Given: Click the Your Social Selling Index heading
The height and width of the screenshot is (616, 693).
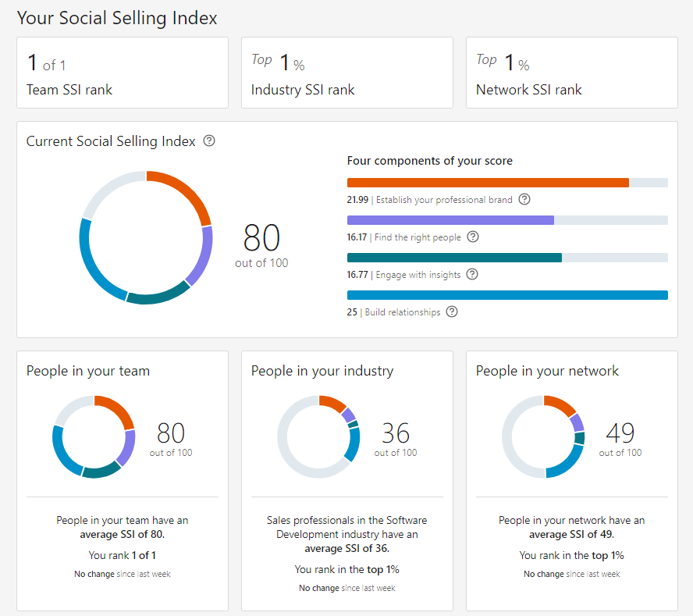Looking at the screenshot, I should tap(115, 17).
